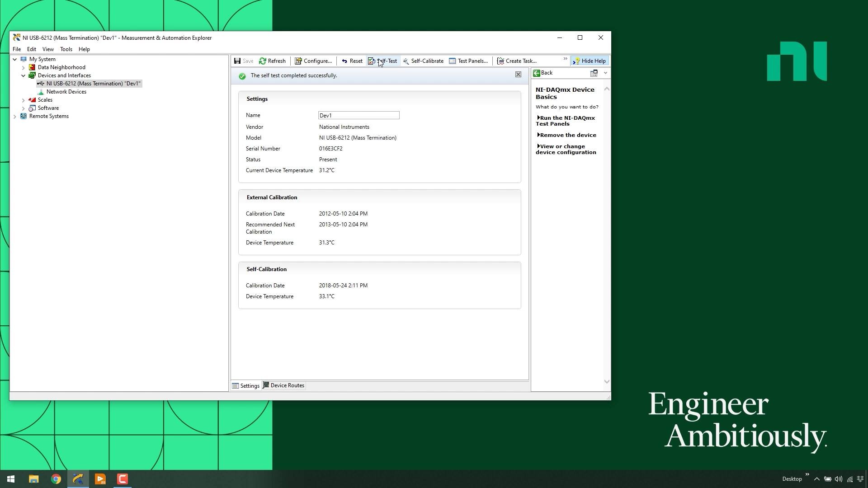868x488 pixels.
Task: Open Chrome from the Windows taskbar
Action: (56, 479)
